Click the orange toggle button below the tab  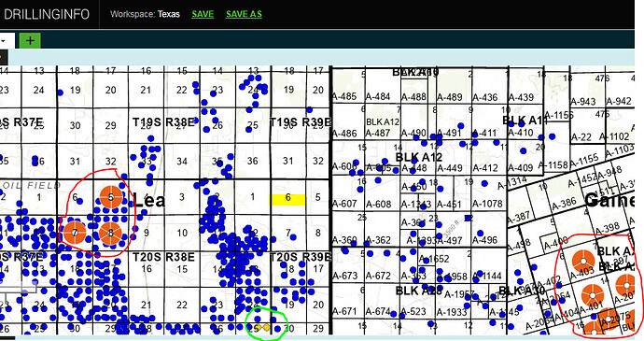pyautogui.click(x=3, y=57)
